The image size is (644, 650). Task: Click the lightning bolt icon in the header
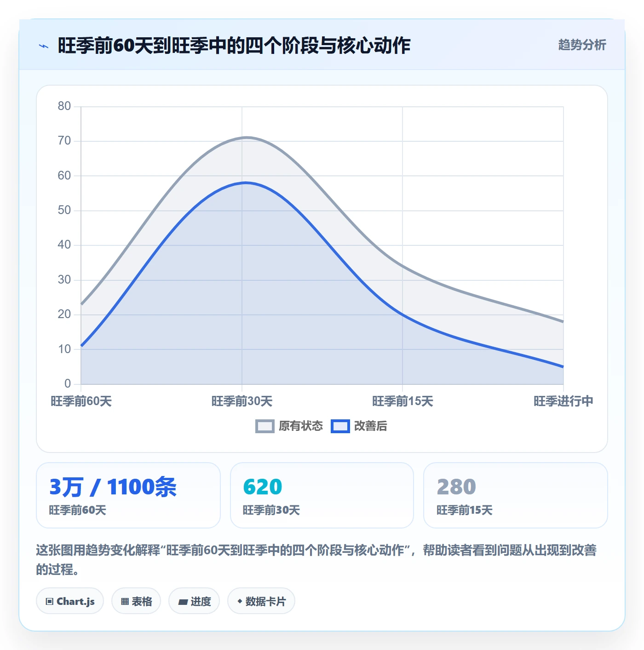(x=44, y=46)
